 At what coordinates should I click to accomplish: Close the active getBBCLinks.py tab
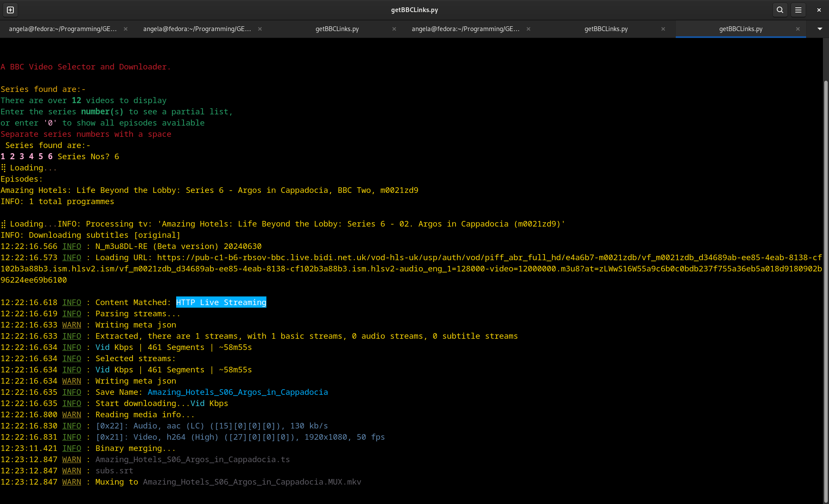pos(798,29)
